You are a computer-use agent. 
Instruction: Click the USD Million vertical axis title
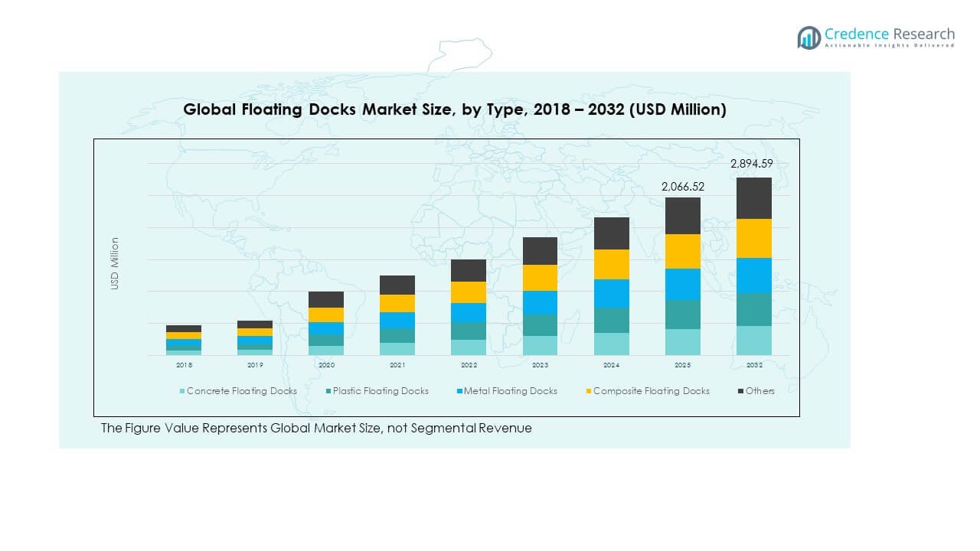click(115, 263)
